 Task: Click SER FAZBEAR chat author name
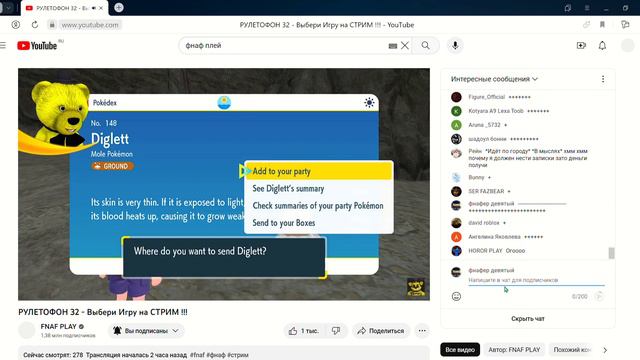(x=486, y=191)
